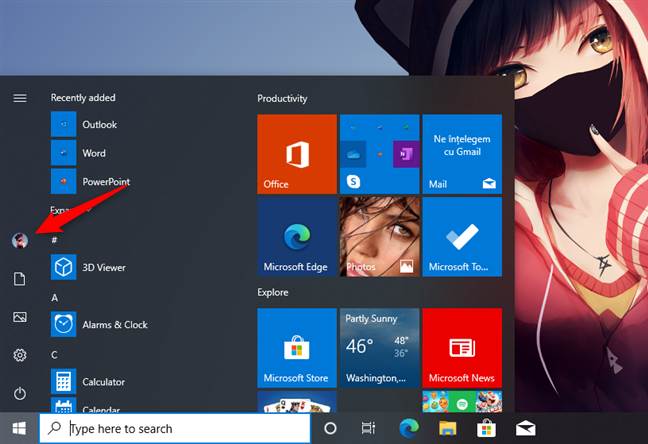Open the Mail tile
The image size is (648, 444).
click(462, 154)
